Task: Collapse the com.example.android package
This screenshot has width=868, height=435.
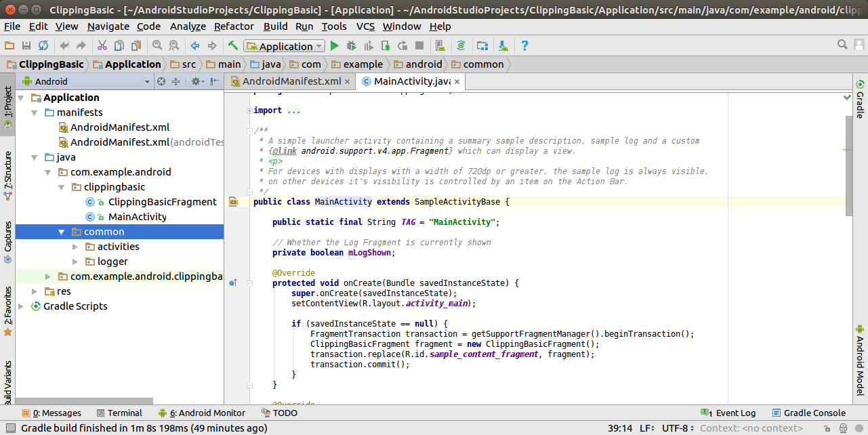Action: point(49,172)
